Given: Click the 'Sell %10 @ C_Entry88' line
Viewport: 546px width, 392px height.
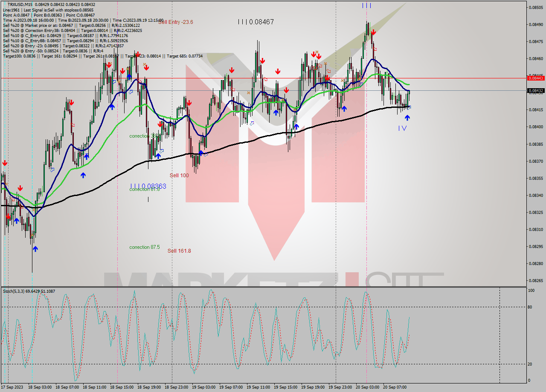Looking at the screenshot, I should tap(65, 41).
